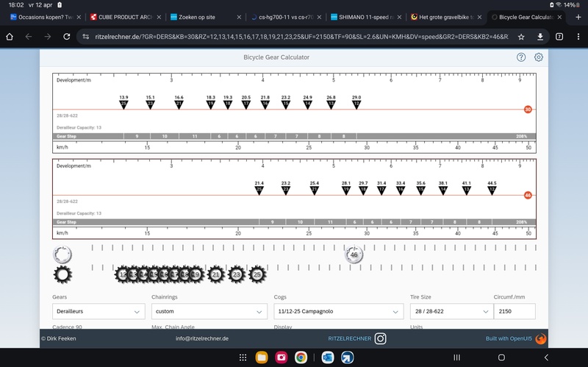Open the new tab plus button
The height and width of the screenshot is (367, 588).
coord(578,16)
